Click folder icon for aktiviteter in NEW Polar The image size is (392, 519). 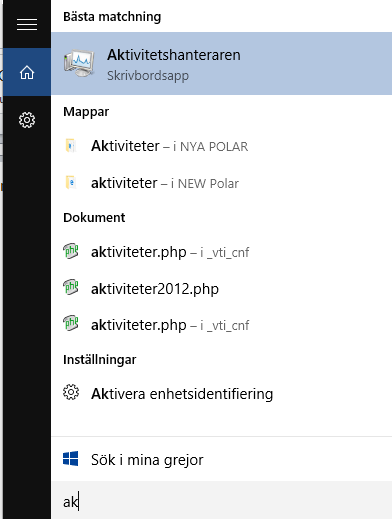71,183
